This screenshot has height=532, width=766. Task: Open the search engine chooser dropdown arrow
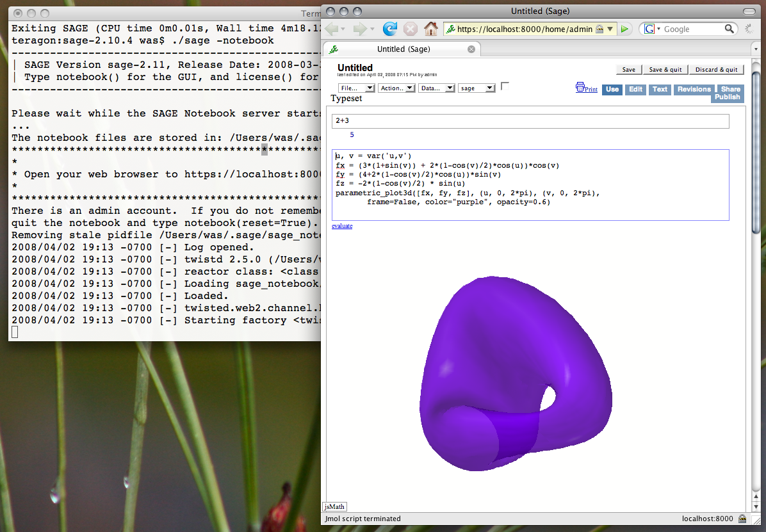tap(658, 29)
